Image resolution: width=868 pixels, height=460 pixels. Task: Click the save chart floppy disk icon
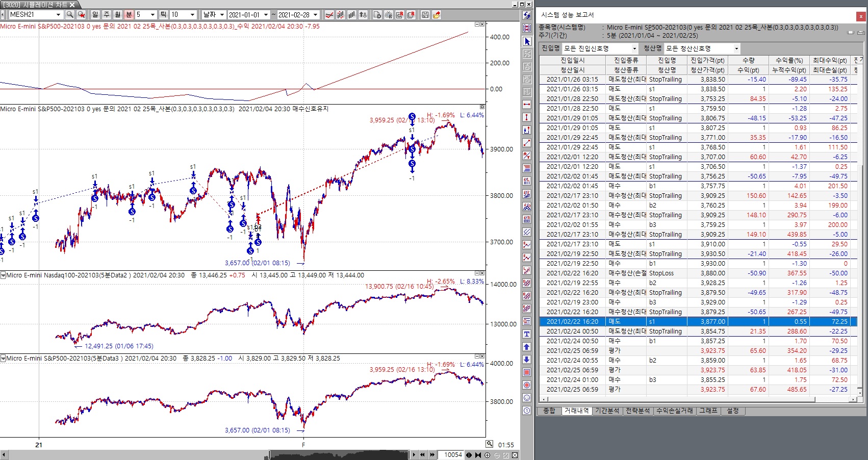(425, 15)
